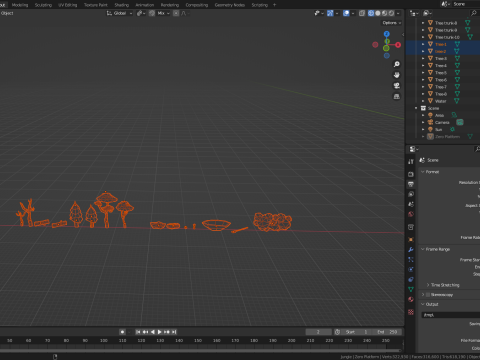Image resolution: width=480 pixels, height=360 pixels.
Task: Select solid viewport shading mode
Action: pos(378,13)
